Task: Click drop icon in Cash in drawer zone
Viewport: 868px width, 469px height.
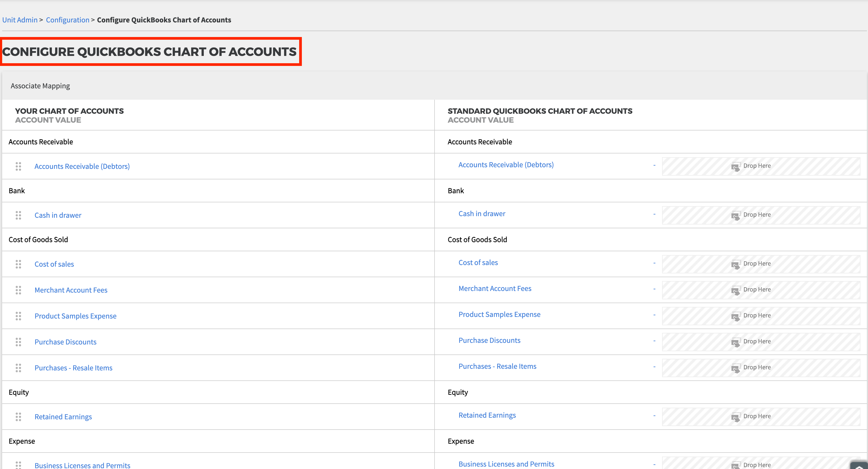Action: pos(736,215)
